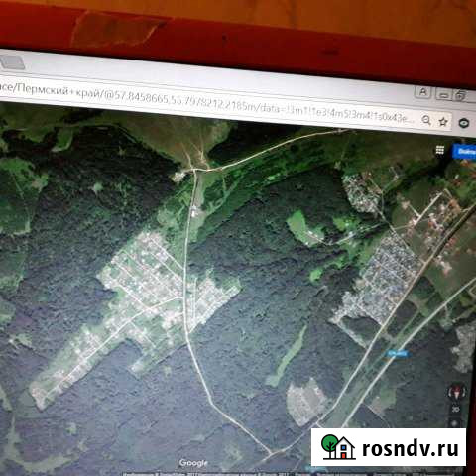Select the browser tab at top left

click(x=12, y=61)
